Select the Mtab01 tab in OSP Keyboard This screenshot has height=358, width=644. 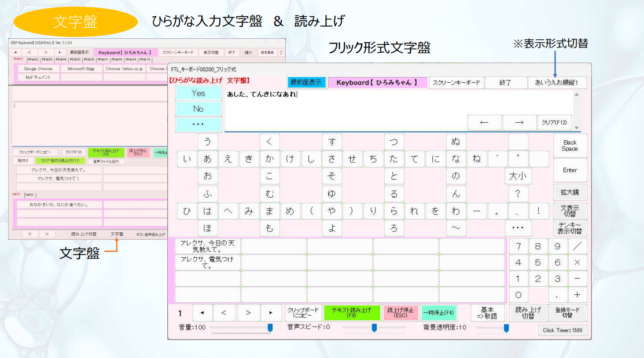[x=18, y=59]
